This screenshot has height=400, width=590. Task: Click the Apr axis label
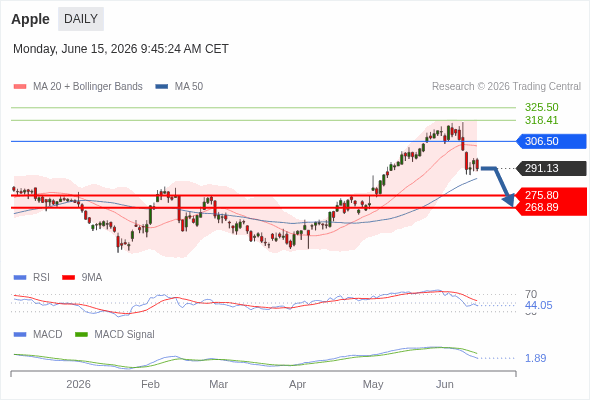pyautogui.click(x=297, y=385)
